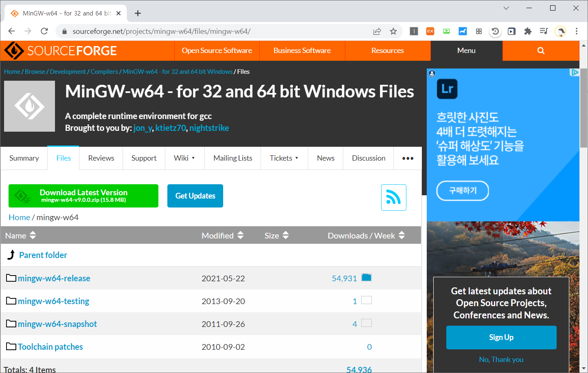Click the Sign Up button

pyautogui.click(x=501, y=337)
